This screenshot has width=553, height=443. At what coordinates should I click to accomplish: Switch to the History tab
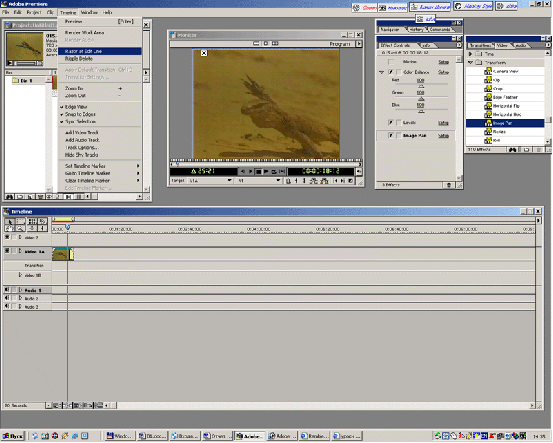click(416, 30)
